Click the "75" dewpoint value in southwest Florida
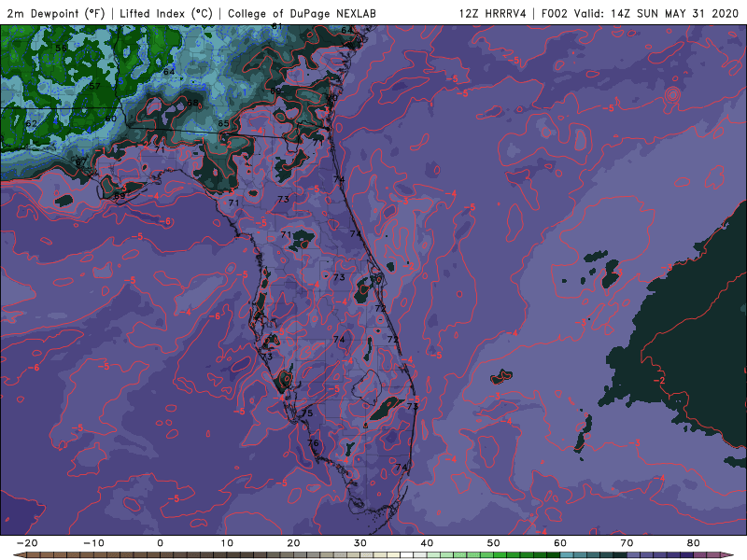 pyautogui.click(x=307, y=413)
